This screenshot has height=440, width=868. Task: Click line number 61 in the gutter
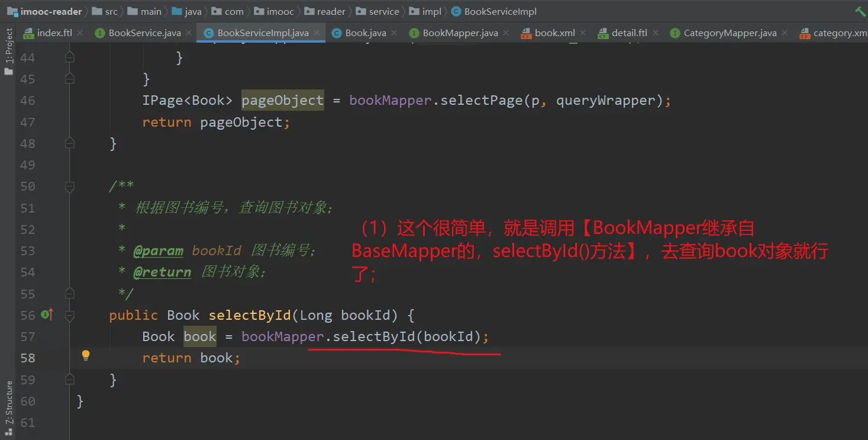point(28,423)
